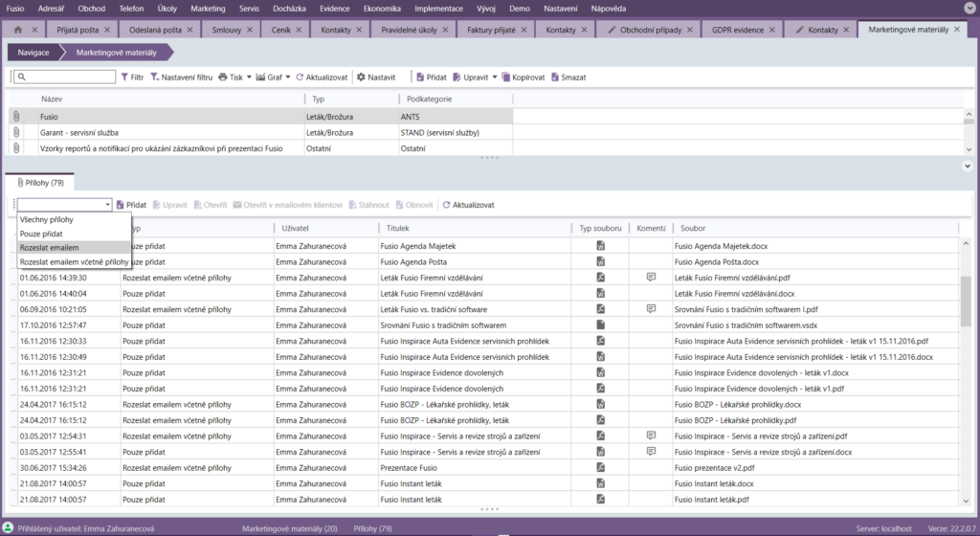Image resolution: width=980 pixels, height=536 pixels.
Task: Click the Navigace breadcrumb button
Action: 33,53
